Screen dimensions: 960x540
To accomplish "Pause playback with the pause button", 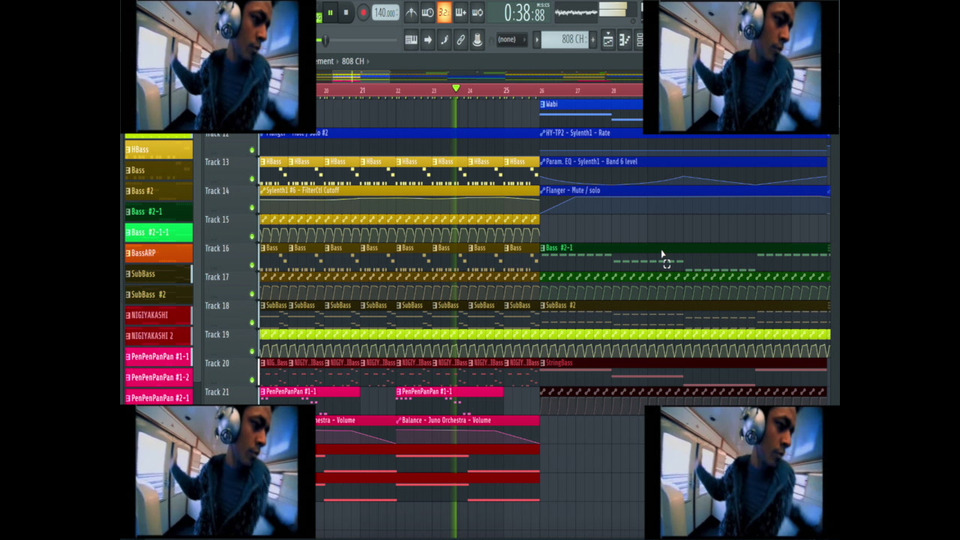I will click(331, 12).
